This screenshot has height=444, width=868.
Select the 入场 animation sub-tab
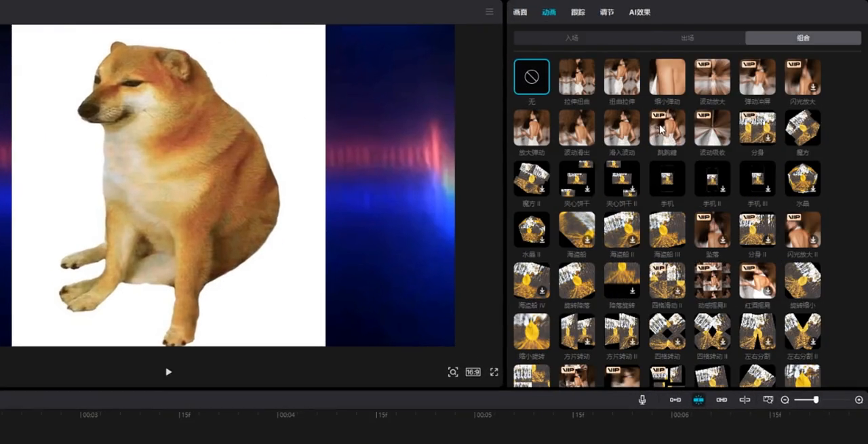tap(572, 38)
